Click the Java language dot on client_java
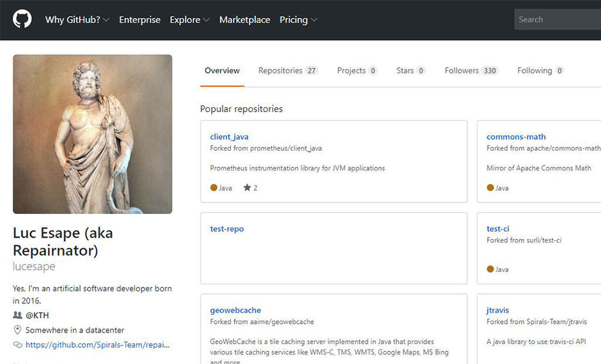Viewport: 601px width, 364px height. [x=214, y=188]
